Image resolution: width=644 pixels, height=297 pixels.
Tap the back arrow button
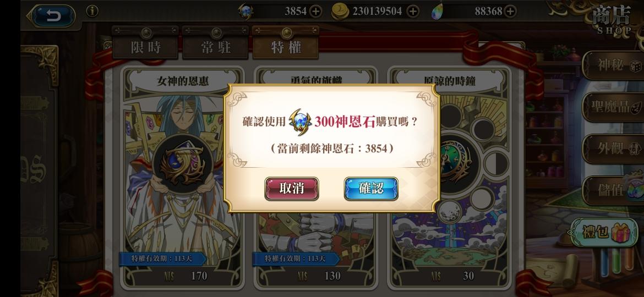click(53, 16)
